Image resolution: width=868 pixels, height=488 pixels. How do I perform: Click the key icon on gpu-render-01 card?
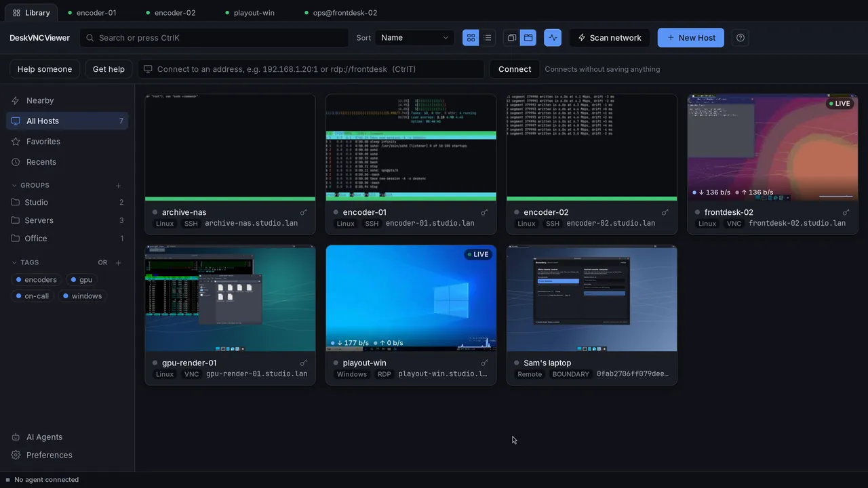click(304, 363)
